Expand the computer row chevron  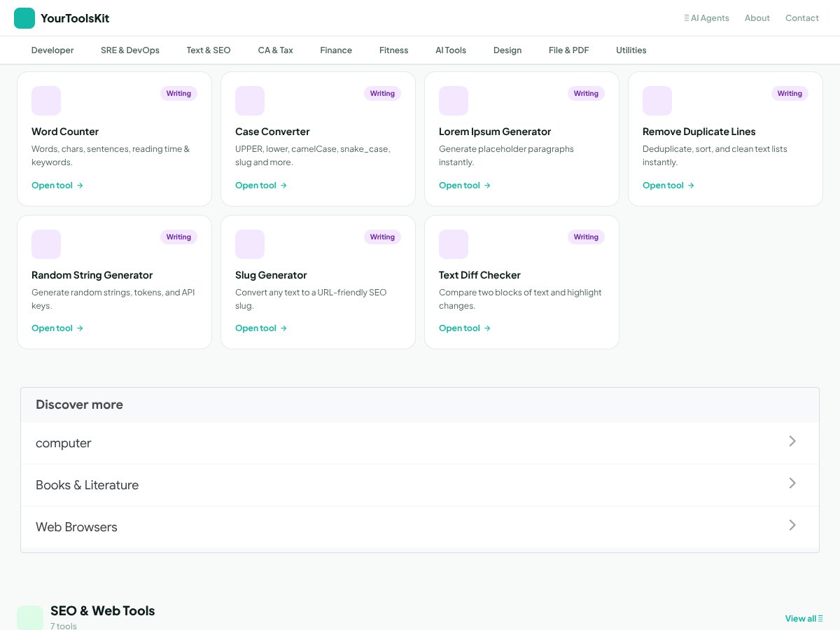tap(792, 441)
